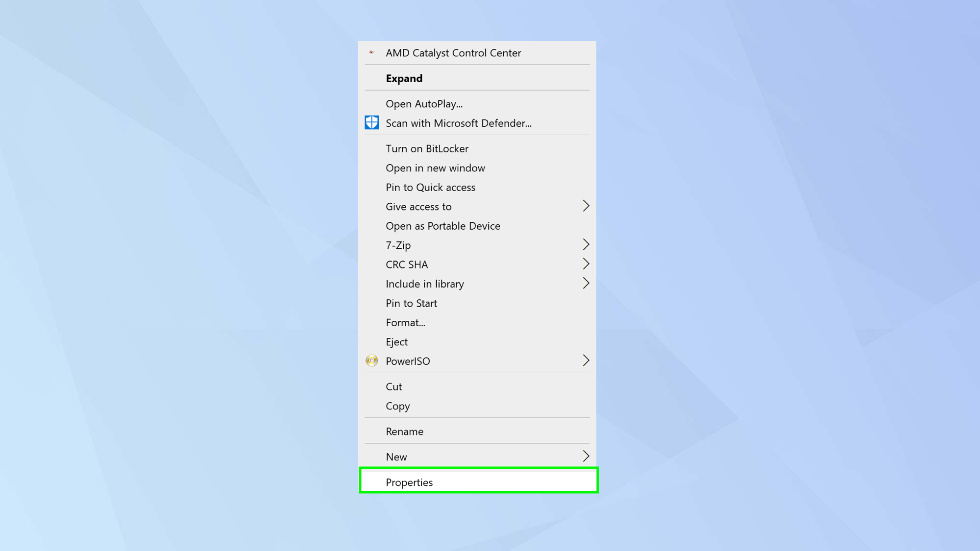Click the PowerISO disc icon
This screenshot has height=551, width=980.
click(x=371, y=360)
